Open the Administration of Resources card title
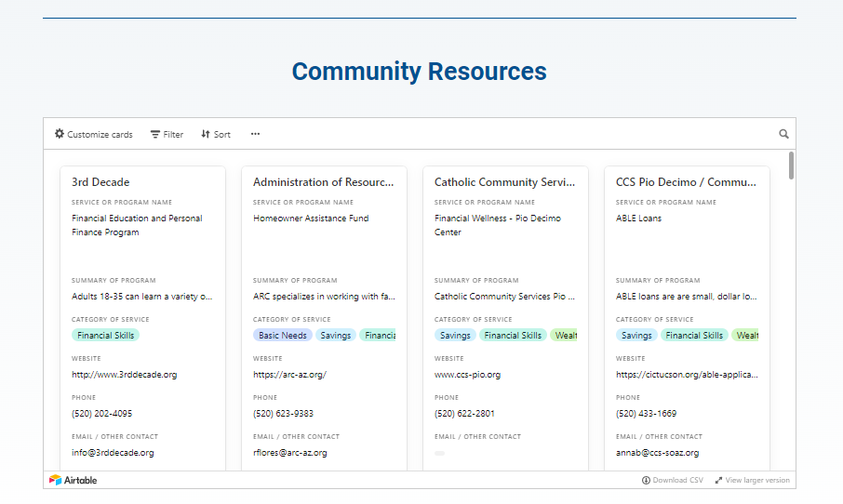This screenshot has width=843, height=504. click(323, 182)
